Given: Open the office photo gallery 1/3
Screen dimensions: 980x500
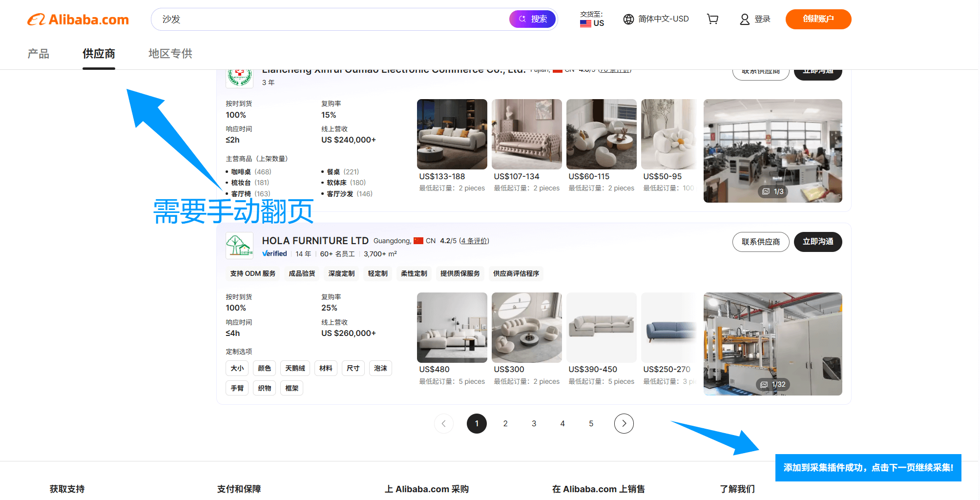Looking at the screenshot, I should [x=772, y=151].
